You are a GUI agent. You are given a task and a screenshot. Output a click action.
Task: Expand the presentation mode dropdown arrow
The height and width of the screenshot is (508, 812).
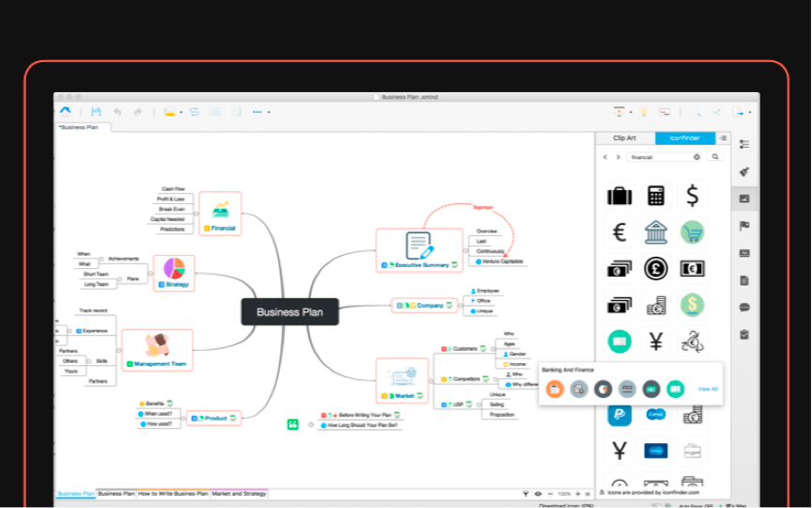tap(631, 112)
